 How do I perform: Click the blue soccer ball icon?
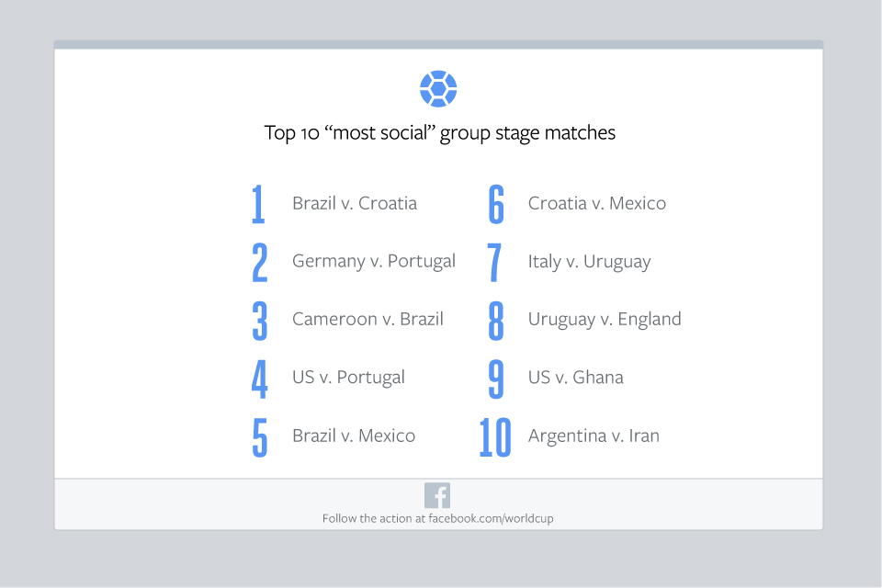click(438, 89)
